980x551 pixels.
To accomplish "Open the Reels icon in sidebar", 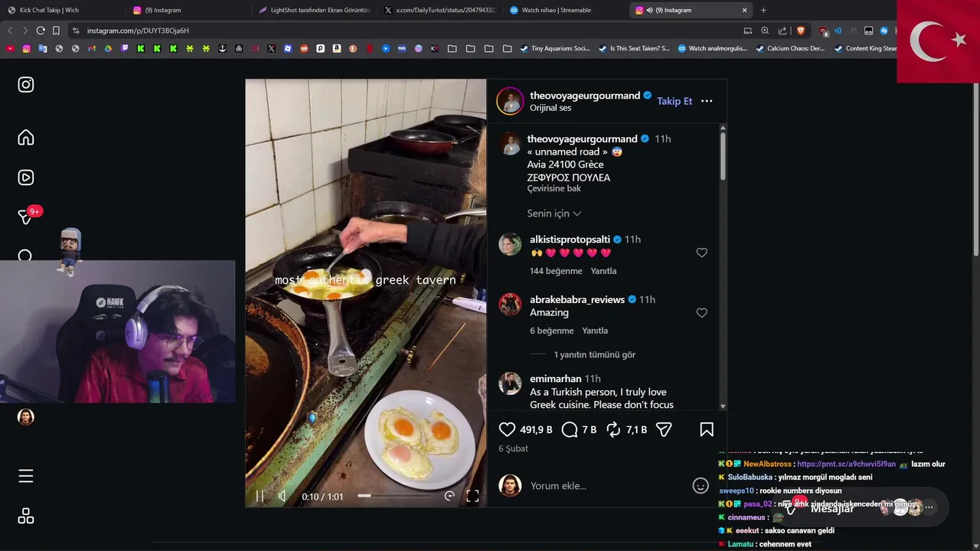I will [26, 178].
